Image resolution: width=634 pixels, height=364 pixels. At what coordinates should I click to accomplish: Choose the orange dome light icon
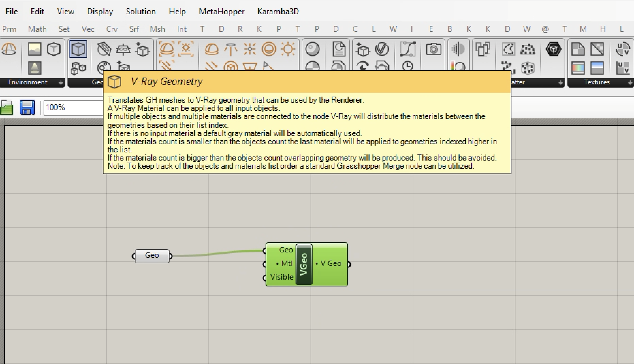click(211, 49)
